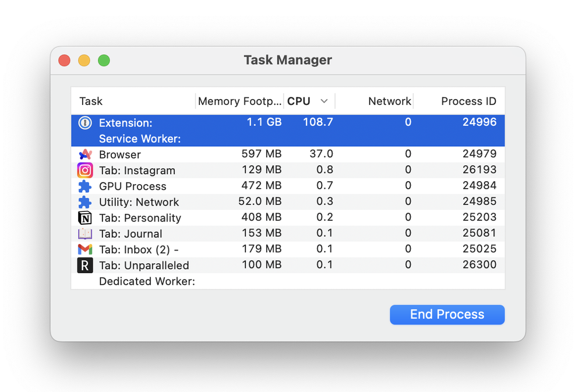Image resolution: width=582 pixels, height=392 pixels.
Task: Click the Task Manager title bar
Action: click(x=288, y=61)
